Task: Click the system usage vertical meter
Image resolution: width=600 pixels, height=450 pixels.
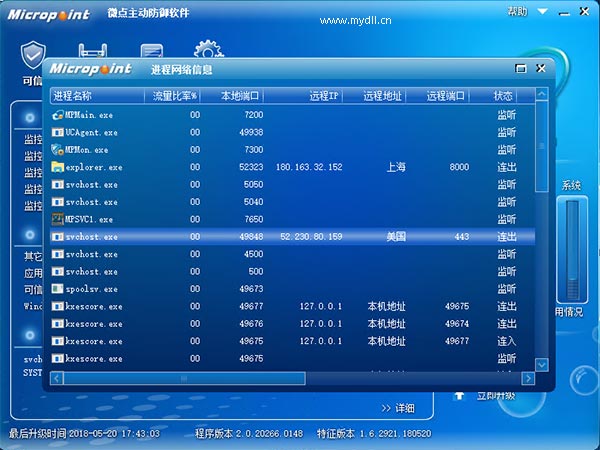Action: 572,249
